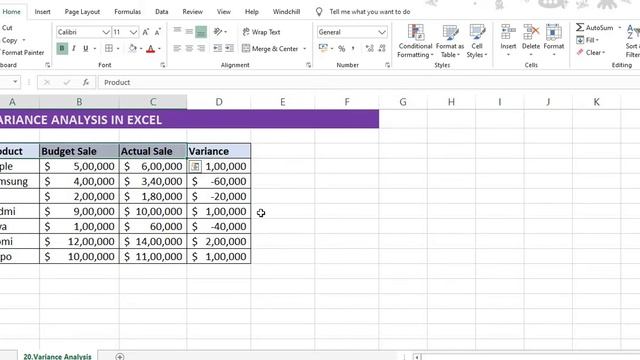Open Page Layout ribbon tab
640x360 pixels.
[x=82, y=11]
